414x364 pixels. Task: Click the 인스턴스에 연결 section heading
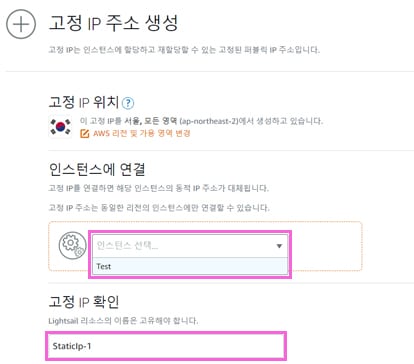[97, 169]
